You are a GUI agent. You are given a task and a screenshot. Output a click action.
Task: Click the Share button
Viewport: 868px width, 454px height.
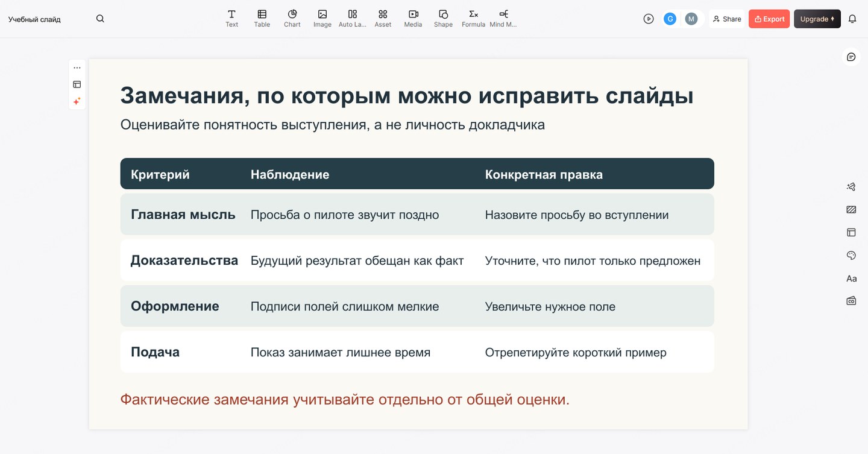(727, 19)
